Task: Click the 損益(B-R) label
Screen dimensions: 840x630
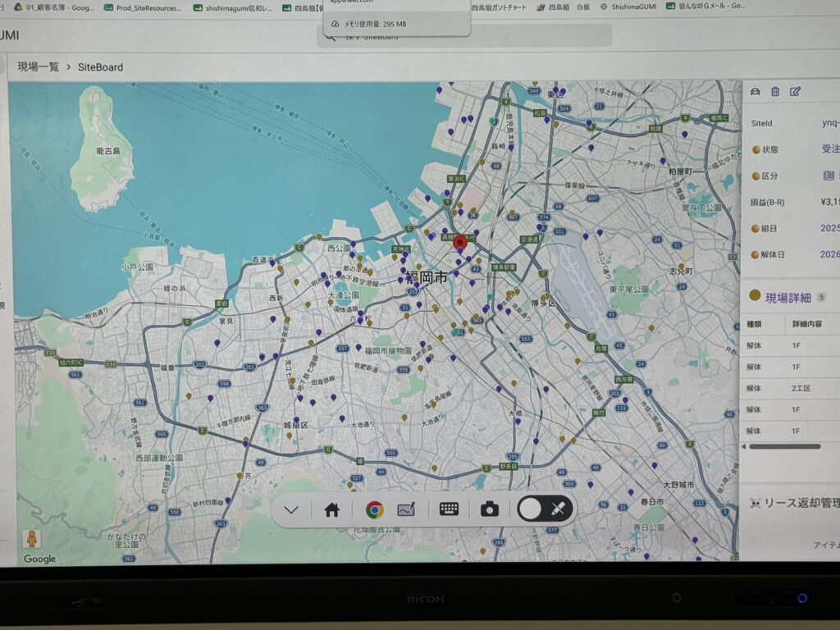Action: pyautogui.click(x=767, y=202)
